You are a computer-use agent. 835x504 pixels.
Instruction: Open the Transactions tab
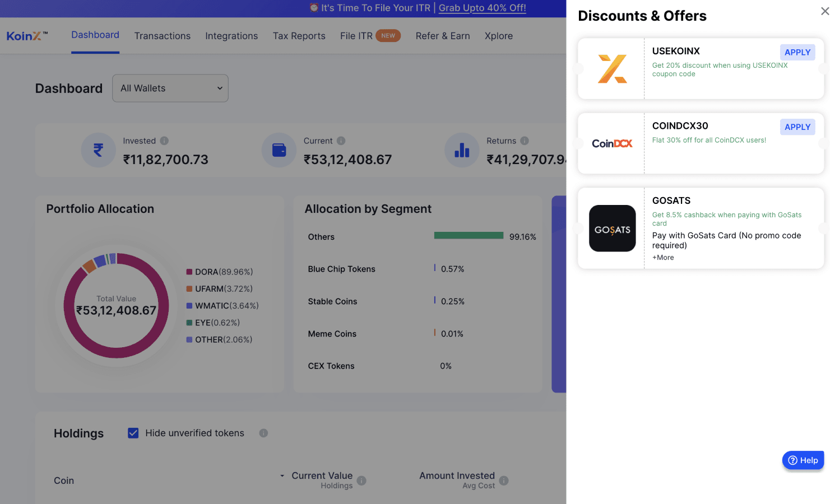coord(163,36)
